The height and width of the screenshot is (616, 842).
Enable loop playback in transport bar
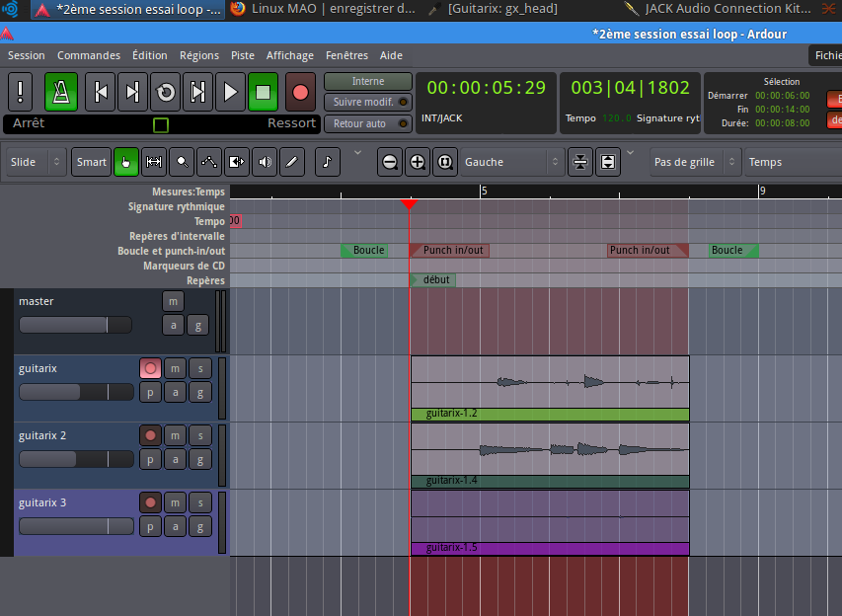[165, 92]
